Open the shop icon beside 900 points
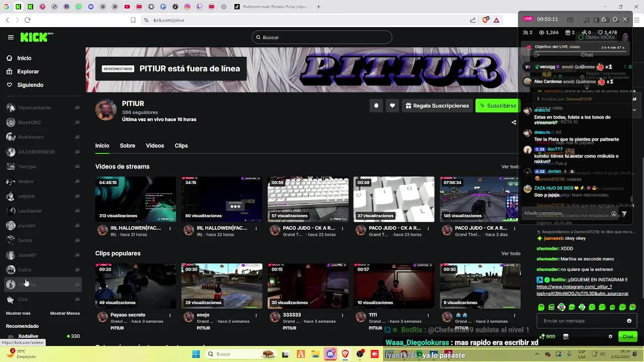 click(x=566, y=336)
